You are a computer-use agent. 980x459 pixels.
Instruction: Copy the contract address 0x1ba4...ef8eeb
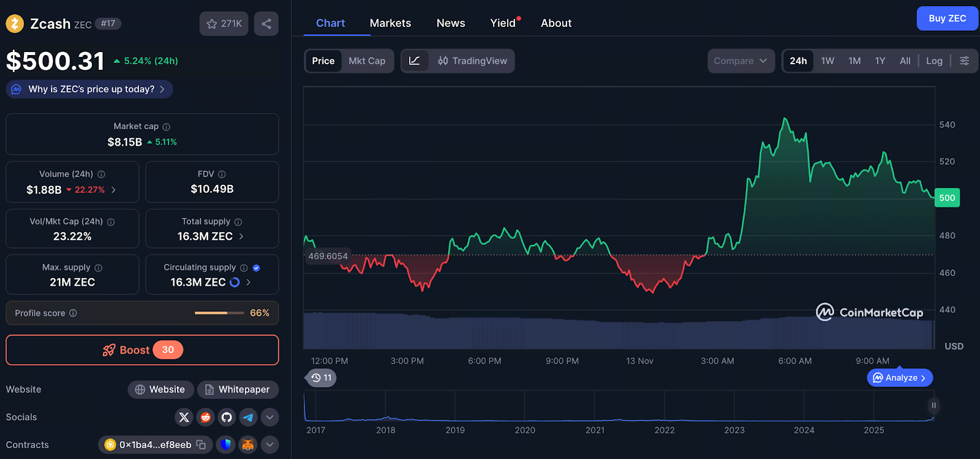(x=201, y=444)
